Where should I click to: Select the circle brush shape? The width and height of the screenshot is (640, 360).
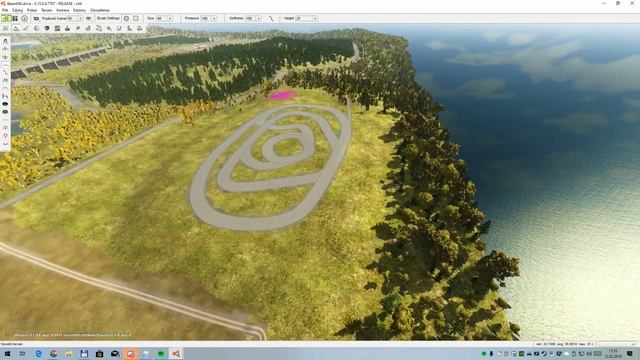click(127, 18)
